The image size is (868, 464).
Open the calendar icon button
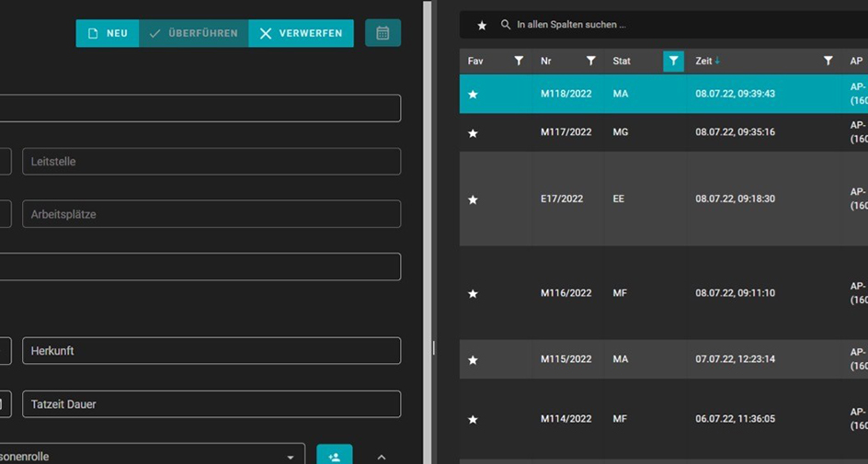(383, 33)
